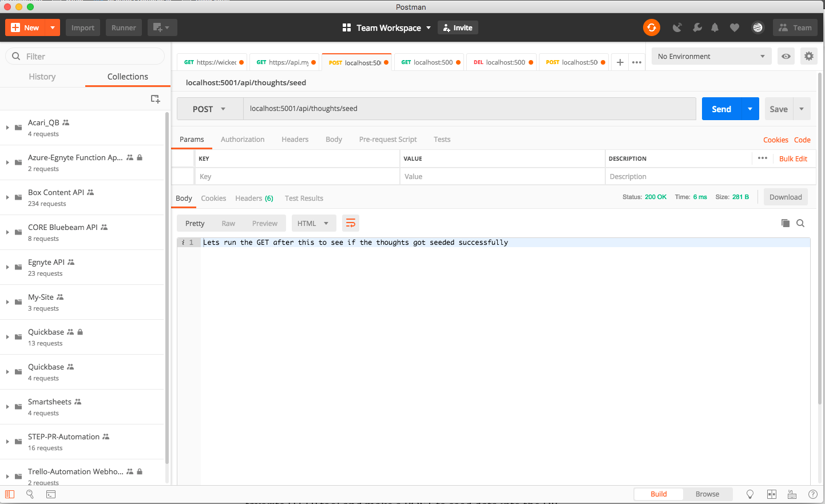Open the Authorization request tab
This screenshot has width=825, height=504.
pyautogui.click(x=243, y=139)
